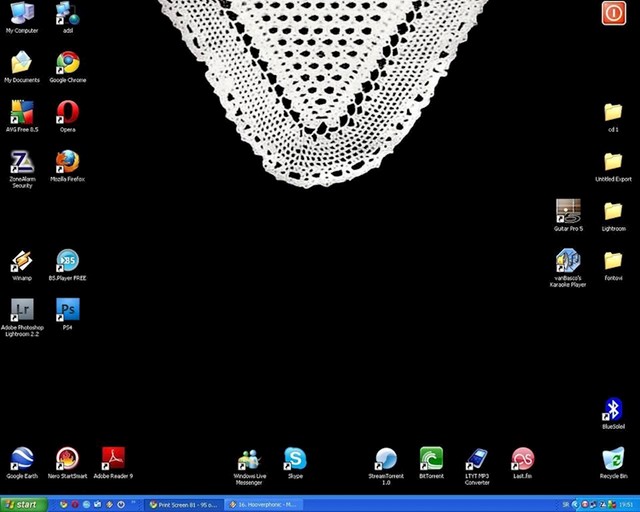Select BitTorrent desktop shortcut
Screen dimensions: 640x512
click(x=431, y=463)
